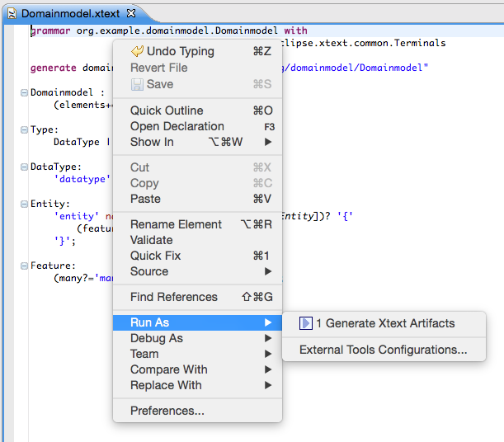Image resolution: width=504 pixels, height=442 pixels.
Task: Collapse the DataType rule fold marker
Action: tap(24, 167)
